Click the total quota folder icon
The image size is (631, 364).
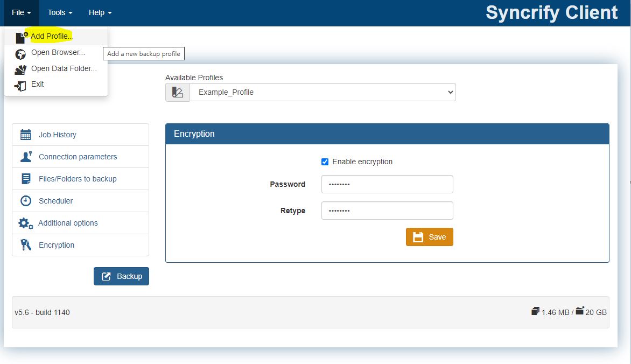pyautogui.click(x=579, y=311)
